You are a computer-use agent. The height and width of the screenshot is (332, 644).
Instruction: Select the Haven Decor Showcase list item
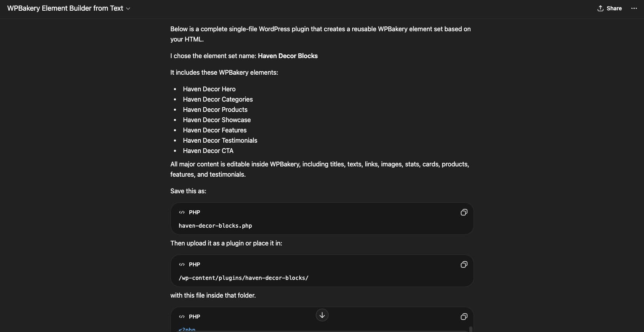217,120
